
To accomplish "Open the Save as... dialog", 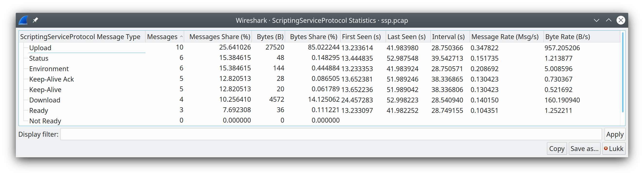I will 584,149.
